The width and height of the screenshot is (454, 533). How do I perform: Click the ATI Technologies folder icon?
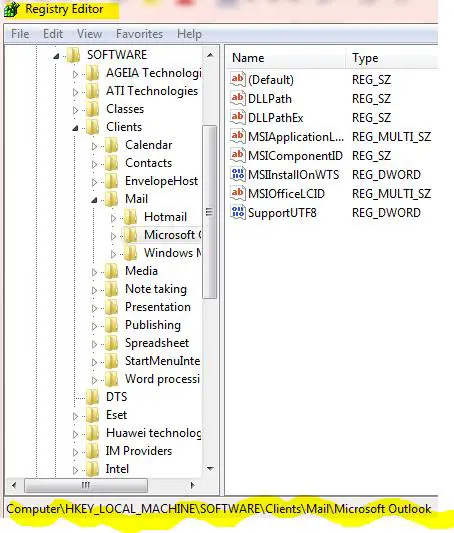92,91
